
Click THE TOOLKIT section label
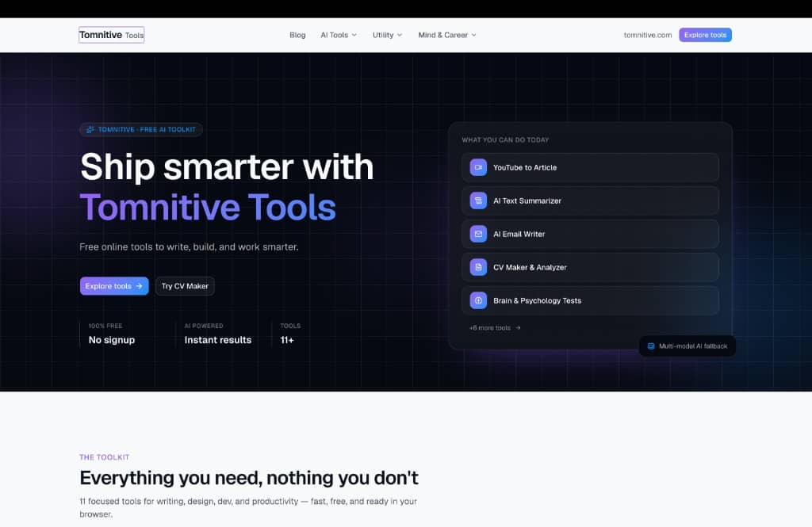click(x=104, y=457)
